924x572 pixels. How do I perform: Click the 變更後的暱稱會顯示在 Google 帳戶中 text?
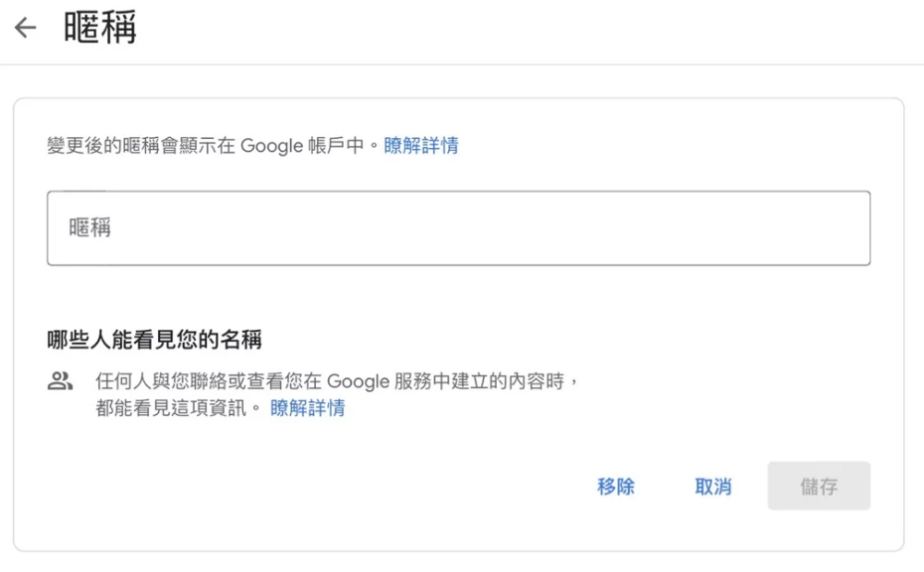point(205,145)
